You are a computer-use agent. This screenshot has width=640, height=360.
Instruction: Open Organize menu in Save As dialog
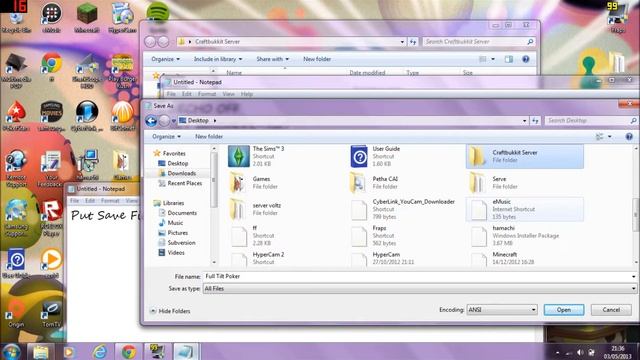[x=167, y=137]
